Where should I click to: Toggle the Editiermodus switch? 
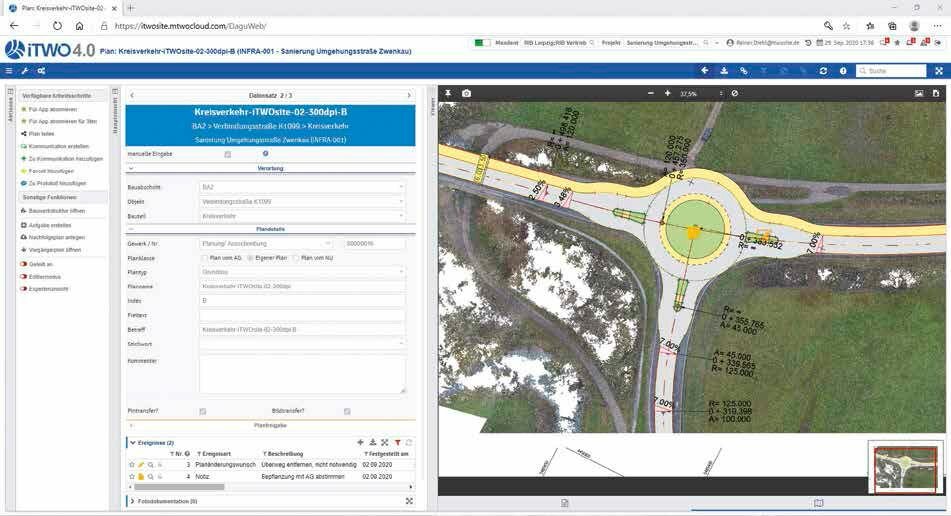(x=24, y=276)
